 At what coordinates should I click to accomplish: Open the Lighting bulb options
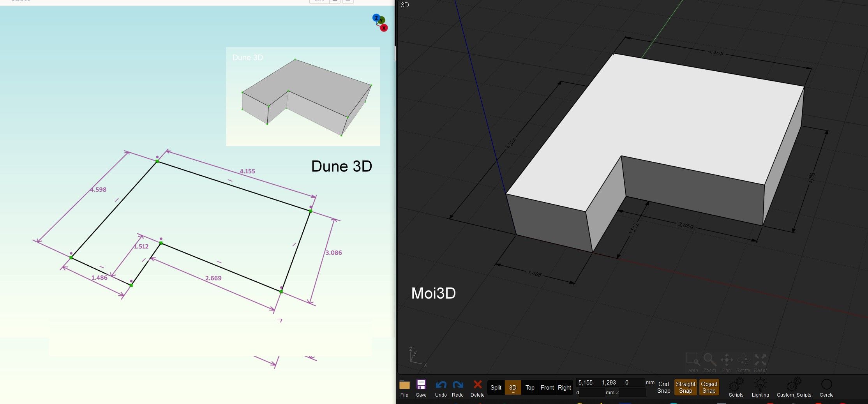[x=760, y=385]
